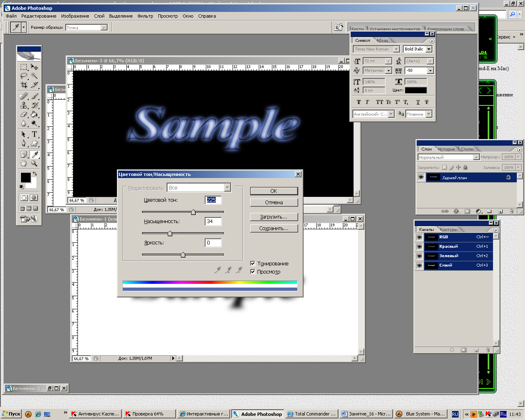Select the Type (T) tool
This screenshot has height=420, width=525.
click(34, 134)
